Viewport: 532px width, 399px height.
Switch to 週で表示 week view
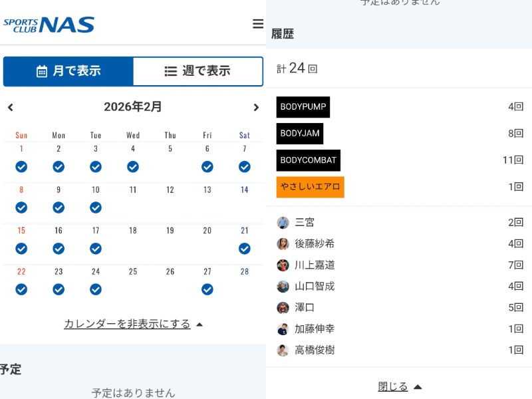(198, 71)
